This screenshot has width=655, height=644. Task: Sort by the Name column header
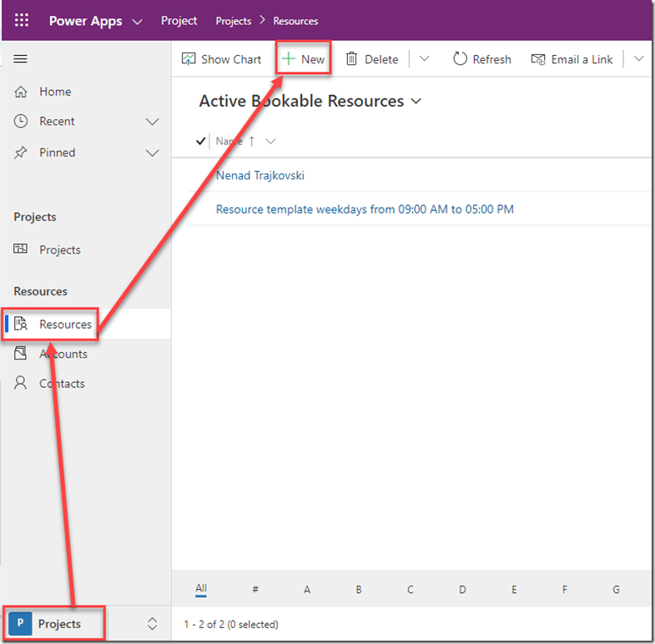point(230,141)
